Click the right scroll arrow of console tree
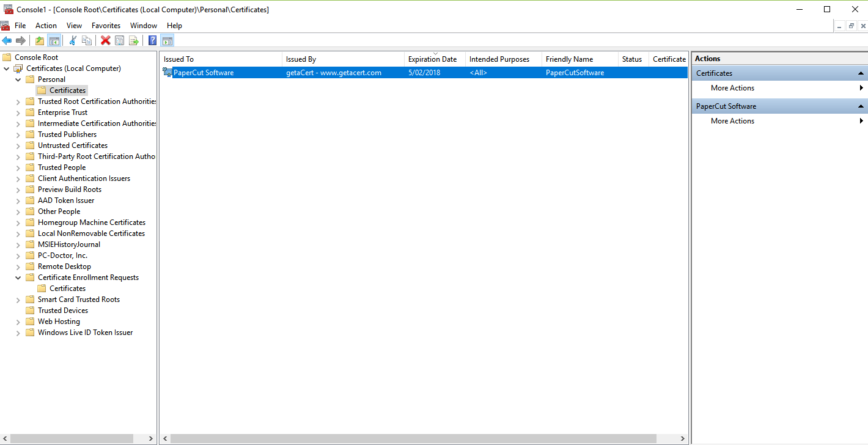Viewport: 868px width, 445px height. (x=151, y=439)
